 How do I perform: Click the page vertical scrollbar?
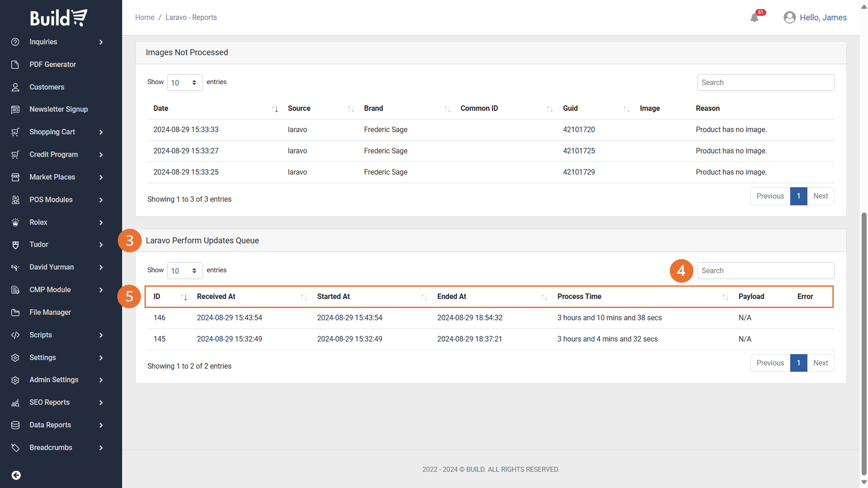(x=864, y=343)
